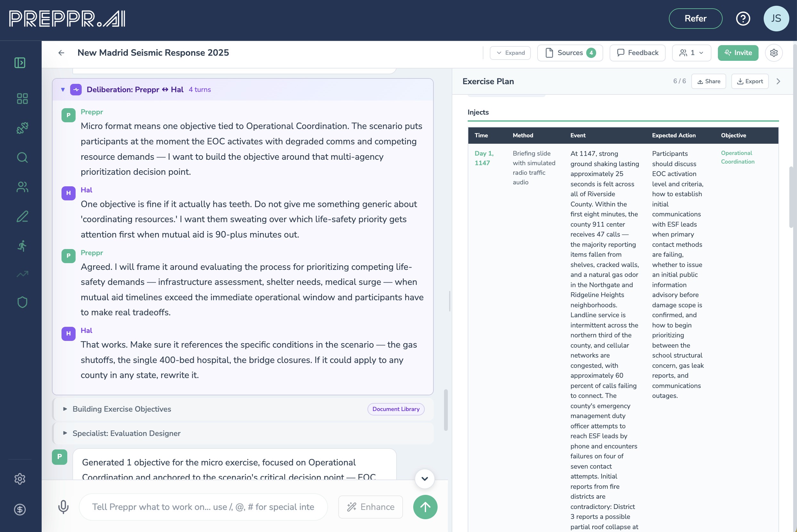Click the Tell Preppr message input field

pyautogui.click(x=203, y=507)
